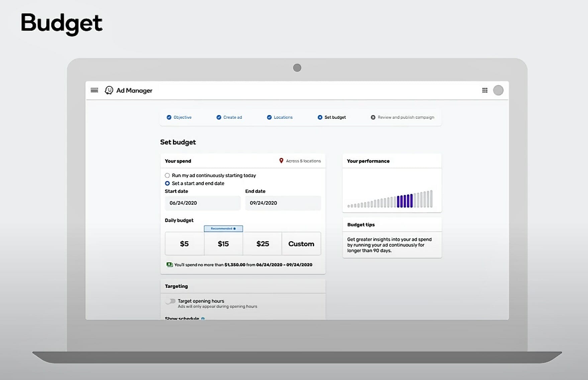Enable Target opening hours toggle

pyautogui.click(x=171, y=301)
